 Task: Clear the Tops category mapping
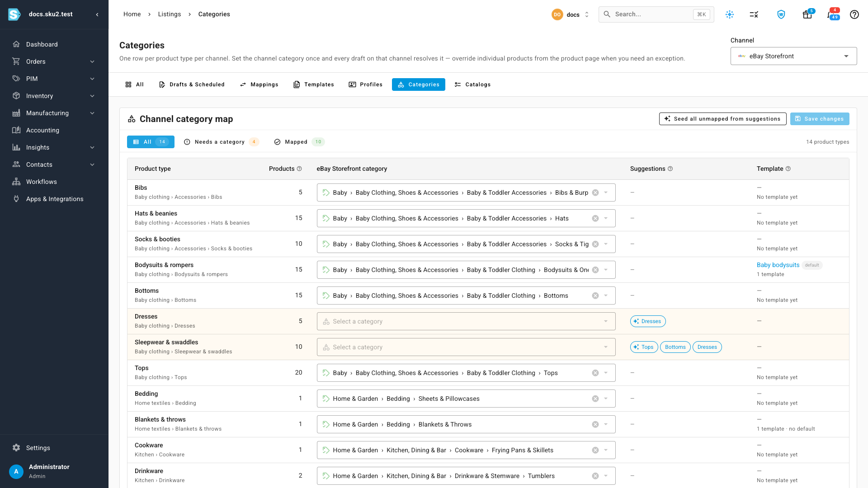595,373
